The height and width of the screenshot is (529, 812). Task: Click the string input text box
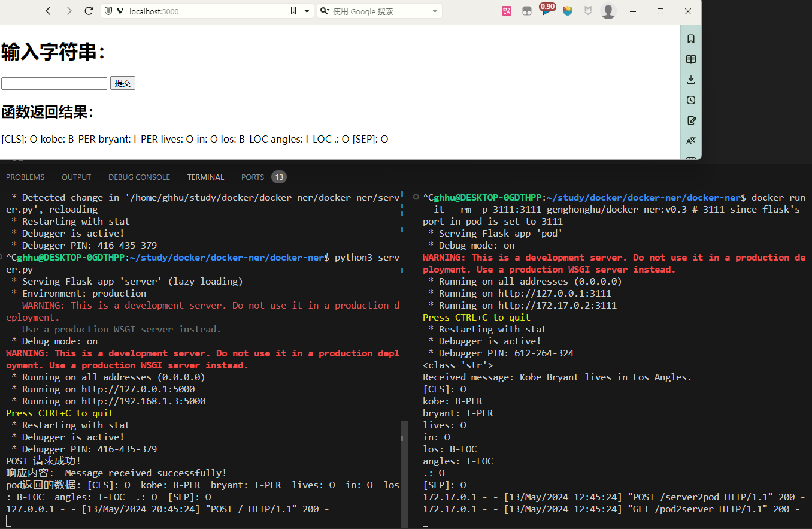[x=54, y=83]
